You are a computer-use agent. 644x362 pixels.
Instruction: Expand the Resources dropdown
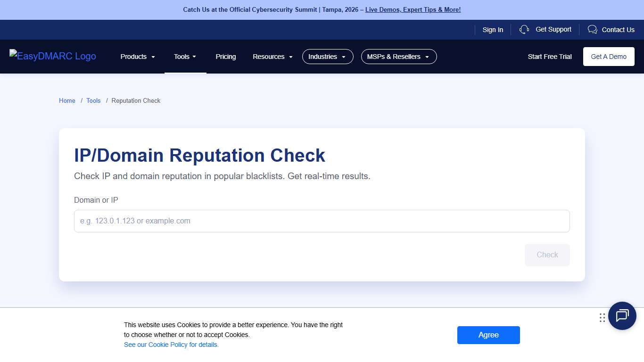272,57
